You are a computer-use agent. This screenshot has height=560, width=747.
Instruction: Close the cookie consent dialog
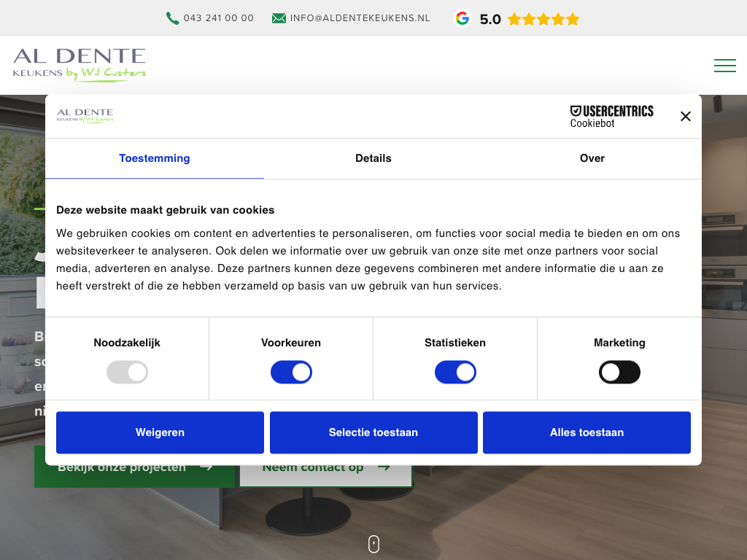coord(685,116)
